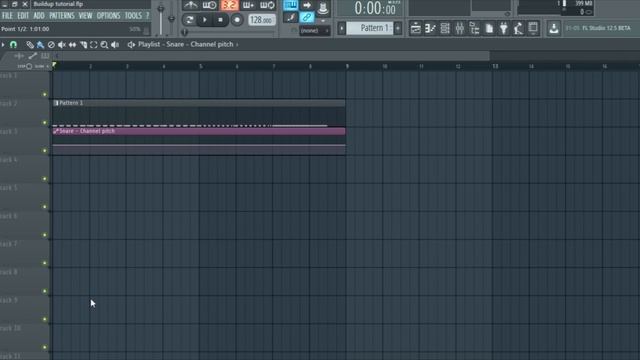This screenshot has height=360, width=640.
Task: Open the ADD menu
Action: pos(39,16)
